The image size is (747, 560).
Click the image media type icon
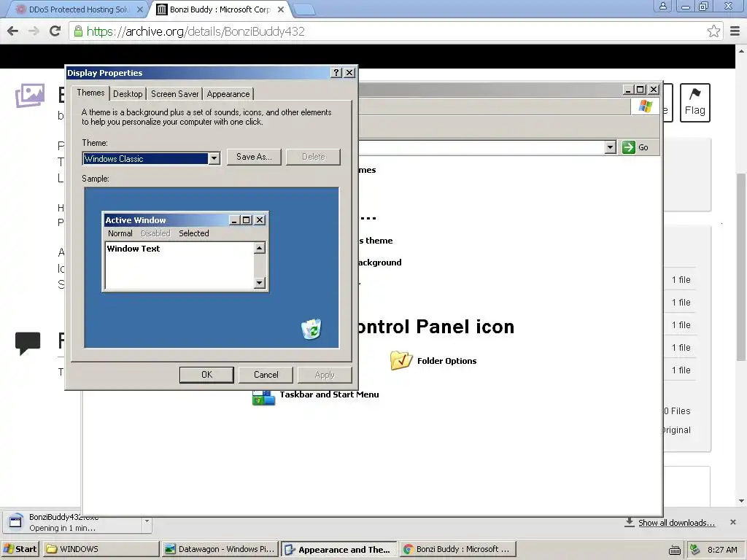[29, 96]
